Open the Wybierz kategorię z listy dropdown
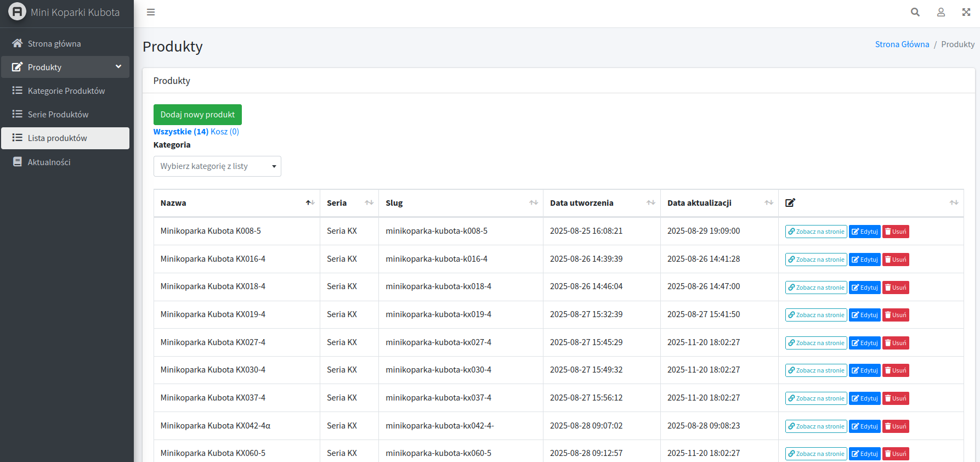This screenshot has width=980, height=462. tap(217, 166)
